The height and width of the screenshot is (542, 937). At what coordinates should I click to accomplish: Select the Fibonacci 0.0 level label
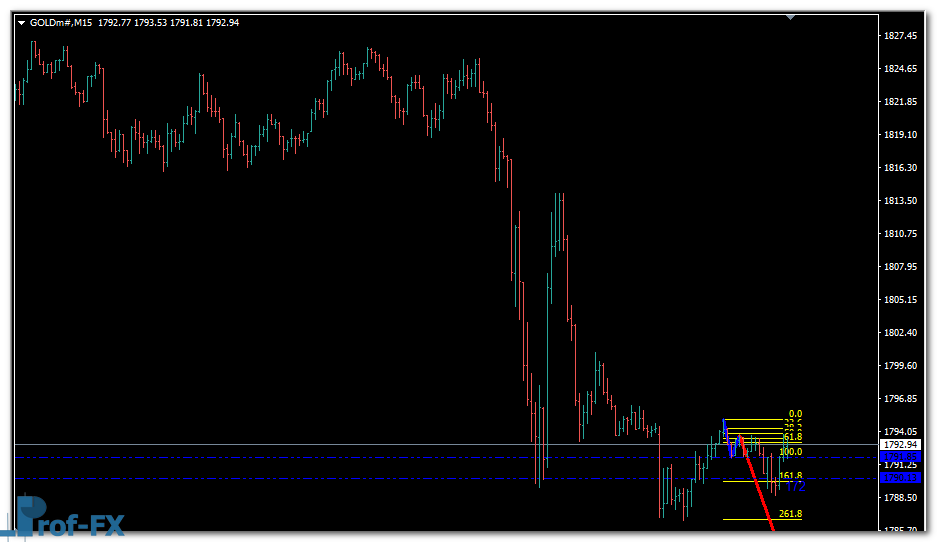coord(795,414)
